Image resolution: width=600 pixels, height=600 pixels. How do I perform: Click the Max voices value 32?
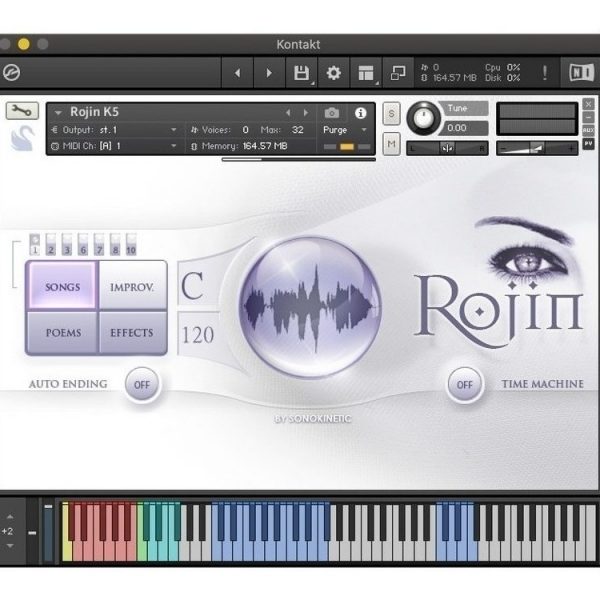297,130
